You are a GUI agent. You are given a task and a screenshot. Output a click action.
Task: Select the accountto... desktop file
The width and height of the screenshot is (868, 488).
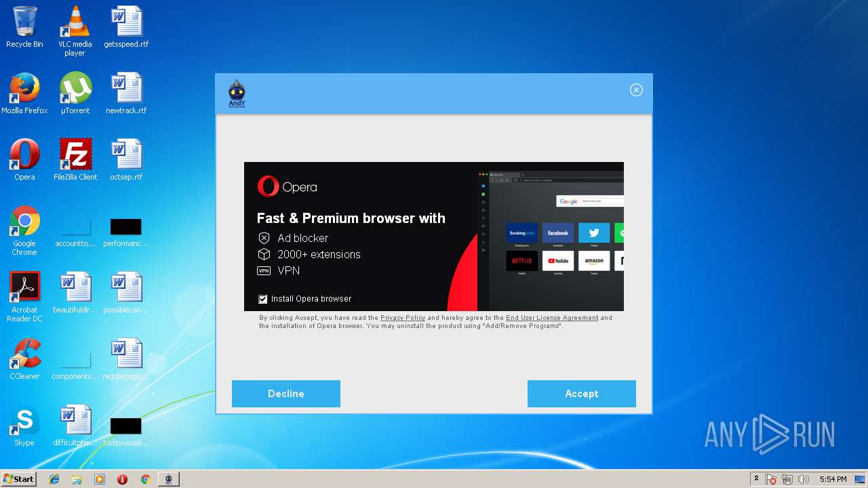(75, 231)
